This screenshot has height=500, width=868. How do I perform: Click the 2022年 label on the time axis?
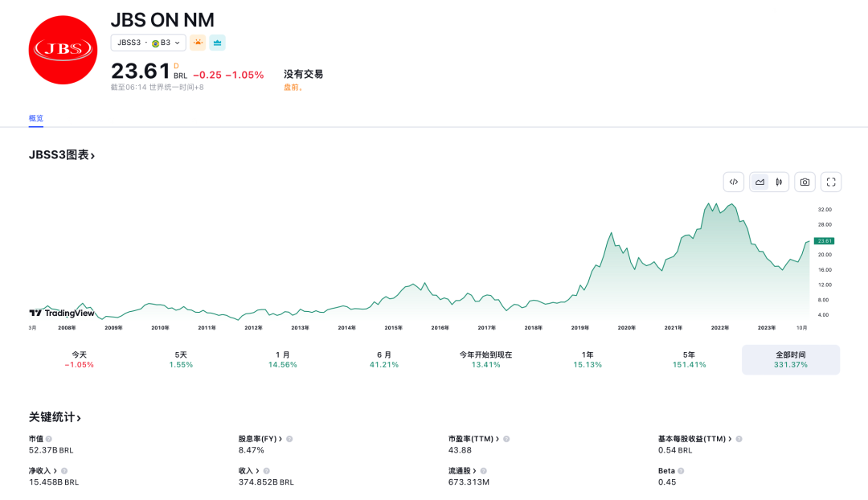pos(720,328)
